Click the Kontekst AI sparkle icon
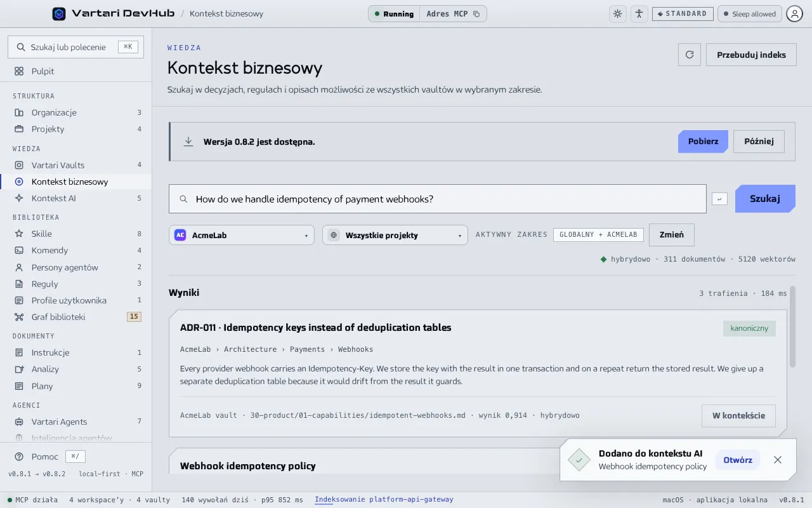The height and width of the screenshot is (508, 812). pyautogui.click(x=19, y=198)
